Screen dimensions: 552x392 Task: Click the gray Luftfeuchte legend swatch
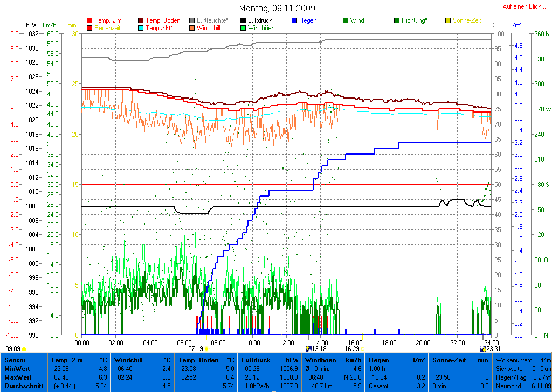click(x=192, y=20)
